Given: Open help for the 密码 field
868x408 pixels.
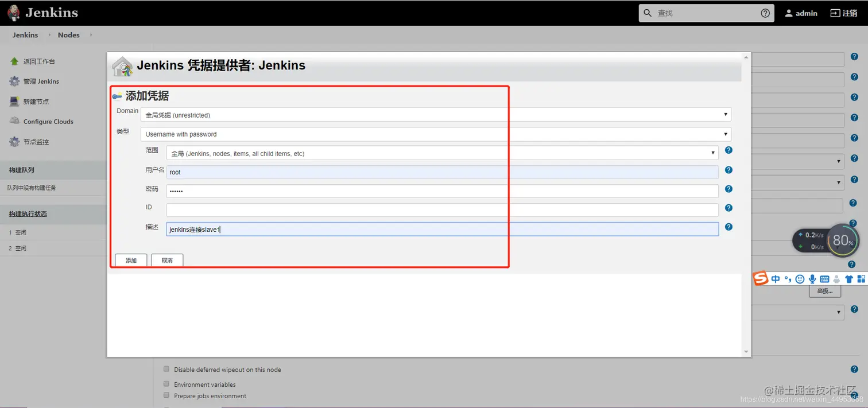Looking at the screenshot, I should pos(728,189).
